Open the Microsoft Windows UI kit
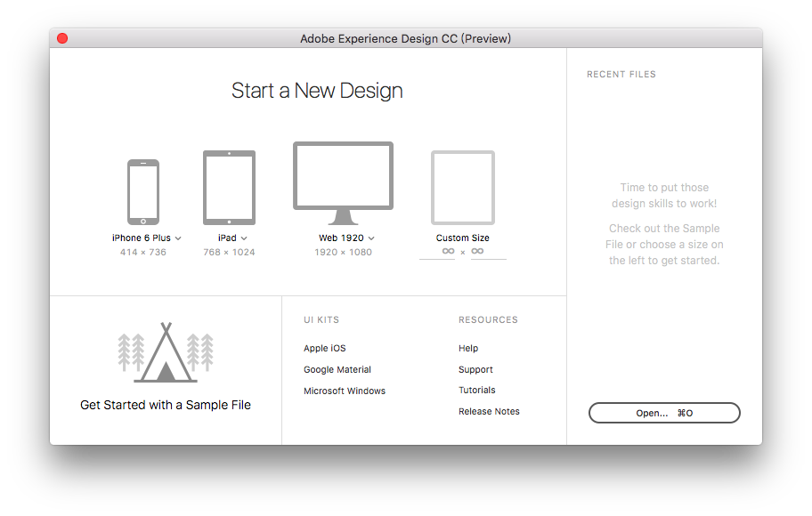Image resolution: width=812 pixels, height=516 pixels. pyautogui.click(x=345, y=391)
